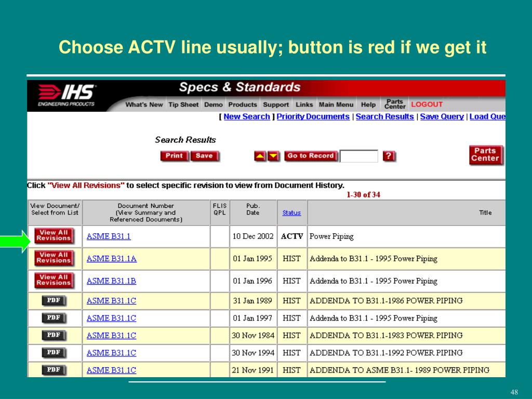Open the Support menu item
This screenshot has height=399, width=532.
[x=276, y=104]
